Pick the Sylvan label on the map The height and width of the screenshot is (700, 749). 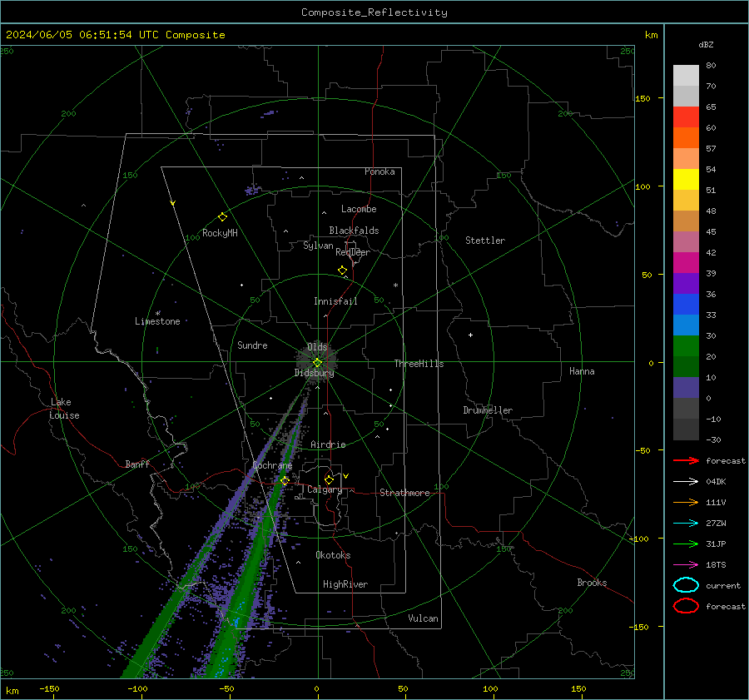pyautogui.click(x=318, y=246)
